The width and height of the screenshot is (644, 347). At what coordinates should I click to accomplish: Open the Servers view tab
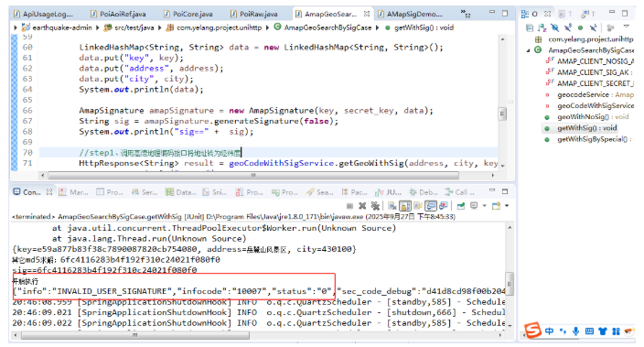(x=145, y=192)
